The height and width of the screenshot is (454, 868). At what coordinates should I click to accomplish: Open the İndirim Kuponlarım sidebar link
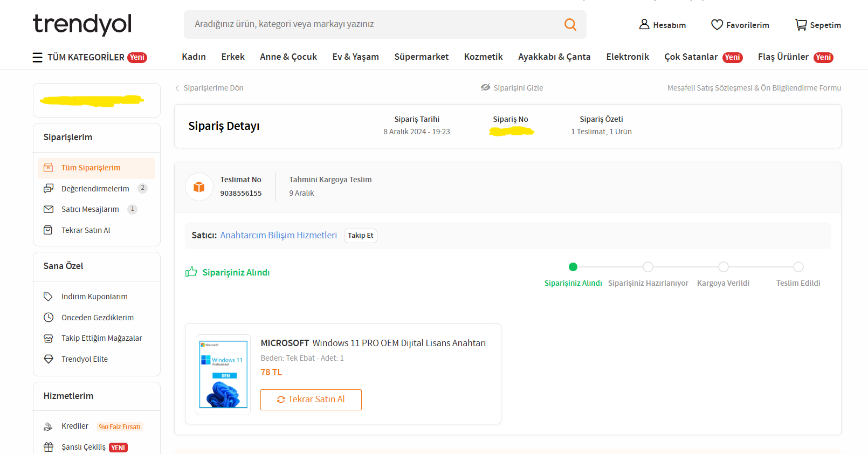(x=94, y=297)
